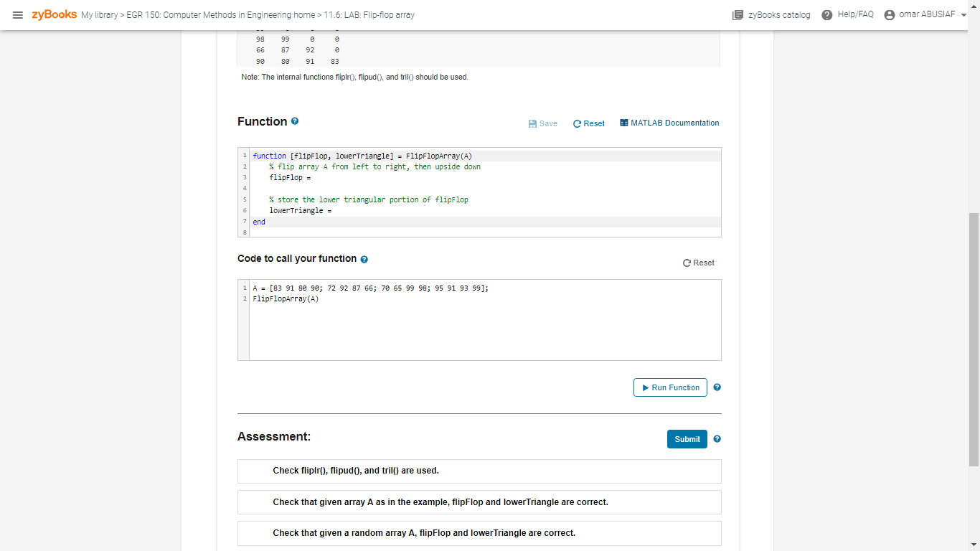Submit the assessment
This screenshot has width=980, height=551.
687,438
